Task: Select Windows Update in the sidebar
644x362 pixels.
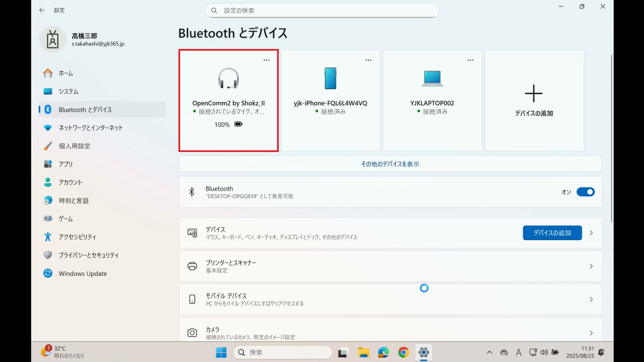Action: point(83,273)
